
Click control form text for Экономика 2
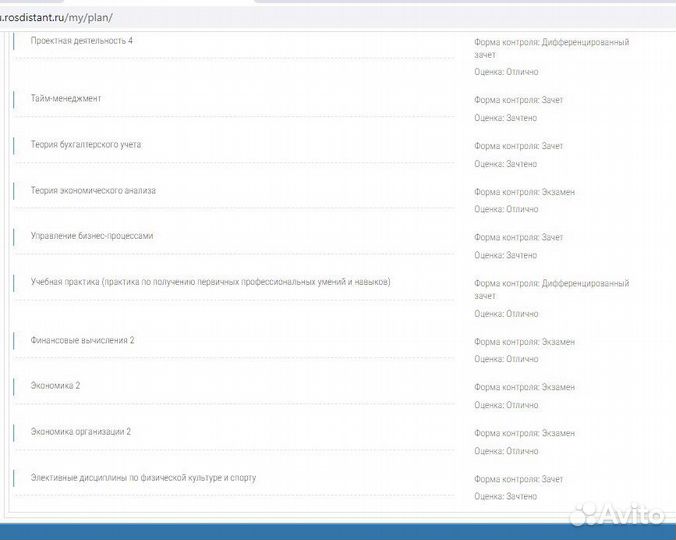524,387
